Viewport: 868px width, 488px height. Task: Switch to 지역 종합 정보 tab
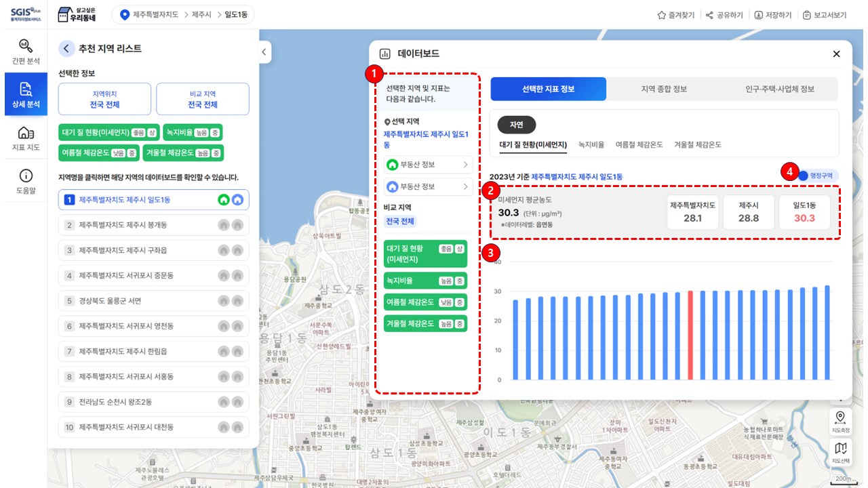(x=663, y=89)
